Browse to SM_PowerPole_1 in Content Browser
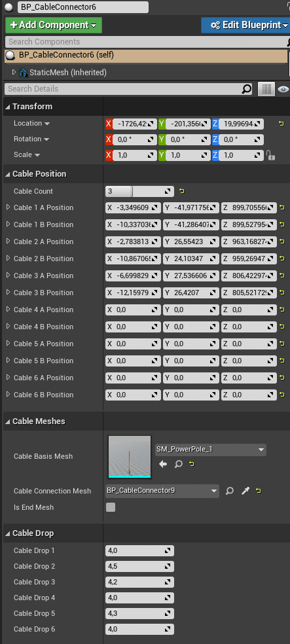Viewport: 290px width, 644px height. pyautogui.click(x=178, y=464)
